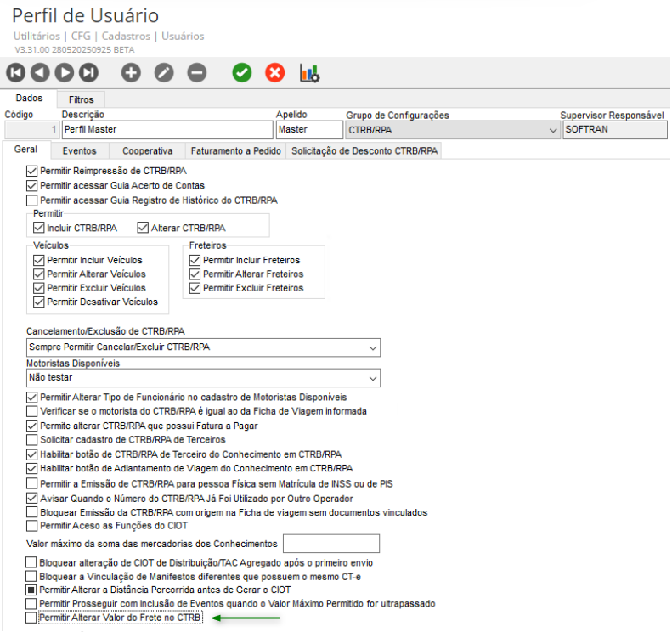Image resolution: width=672 pixels, height=632 pixels.
Task: Uncheck Permitir Desativar Veículos
Action: tap(38, 302)
